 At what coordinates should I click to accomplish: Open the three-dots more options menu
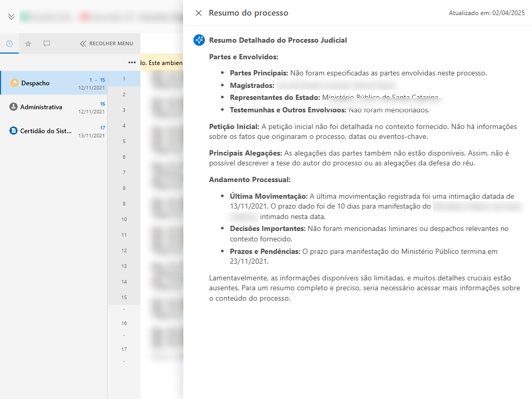click(x=132, y=63)
